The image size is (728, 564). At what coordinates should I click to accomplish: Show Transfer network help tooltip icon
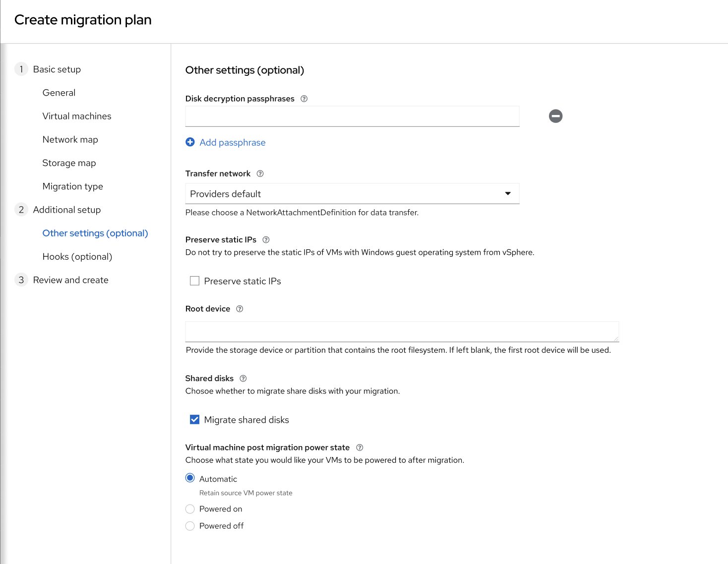click(260, 173)
